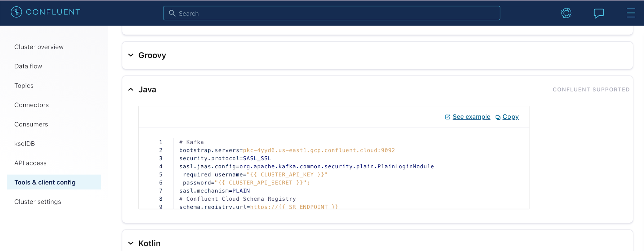Select Tools & client config
The width and height of the screenshot is (644, 251).
[x=54, y=182]
